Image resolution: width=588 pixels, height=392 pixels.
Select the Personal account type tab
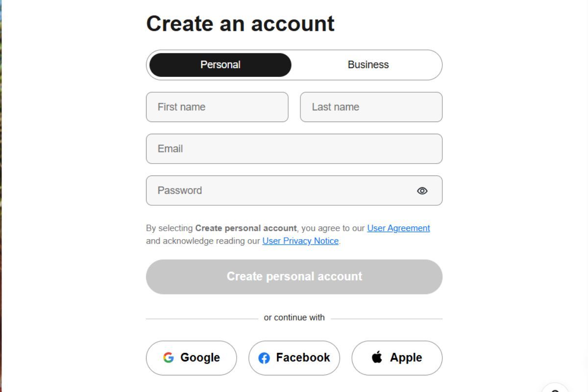click(x=220, y=65)
